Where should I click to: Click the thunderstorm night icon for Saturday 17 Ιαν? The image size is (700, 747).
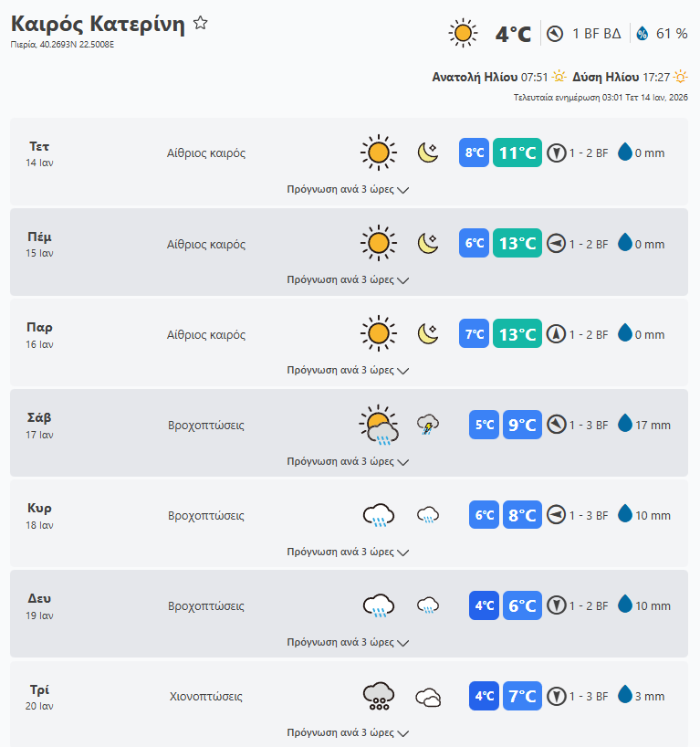428,425
